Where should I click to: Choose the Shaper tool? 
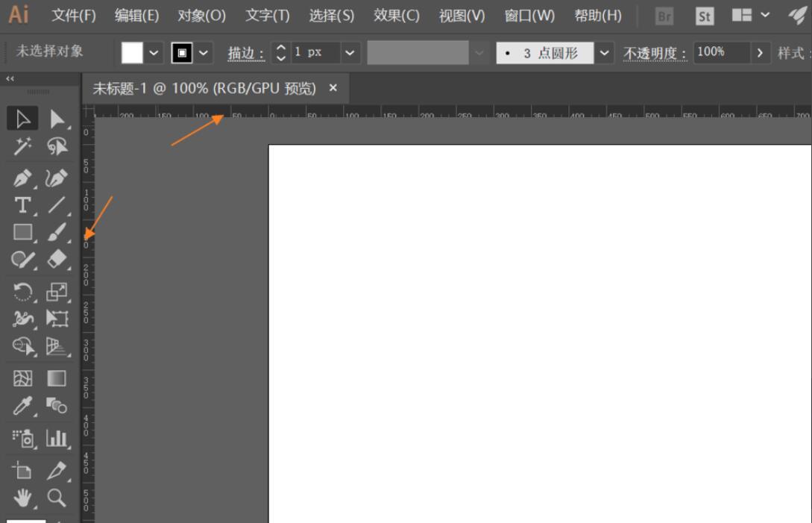[22, 259]
